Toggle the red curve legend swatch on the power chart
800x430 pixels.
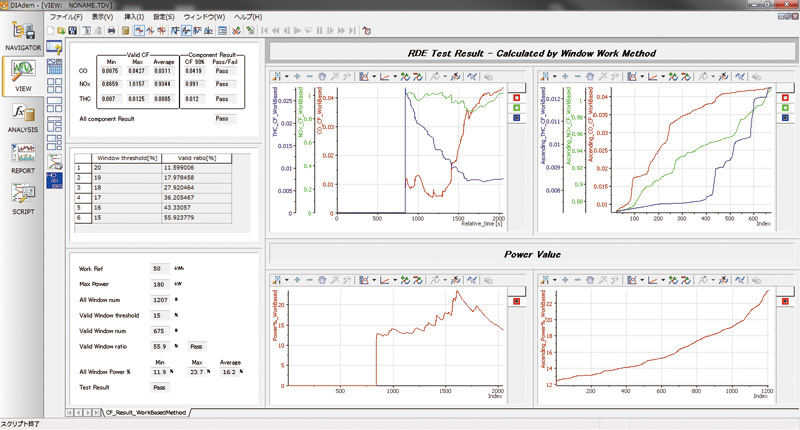coord(515,299)
